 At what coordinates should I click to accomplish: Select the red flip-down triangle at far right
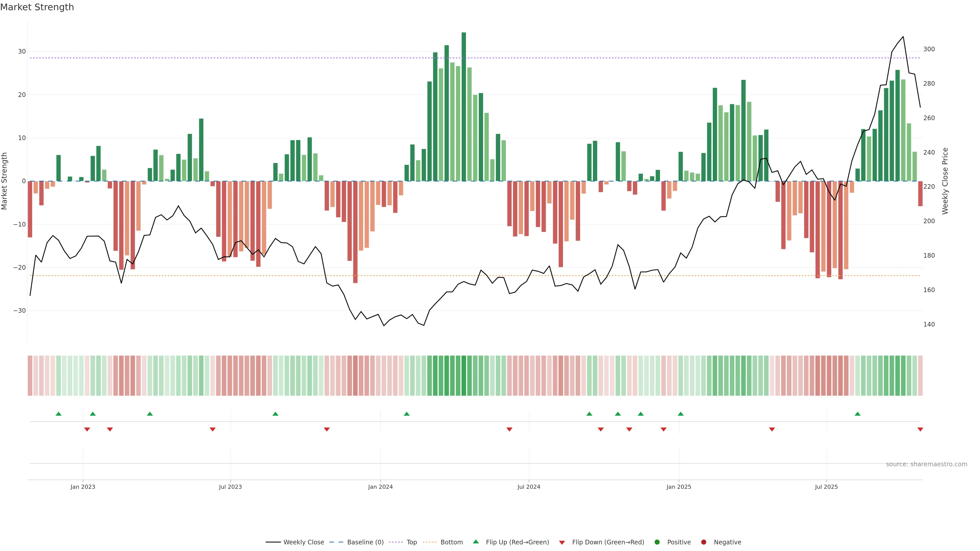[x=920, y=429]
